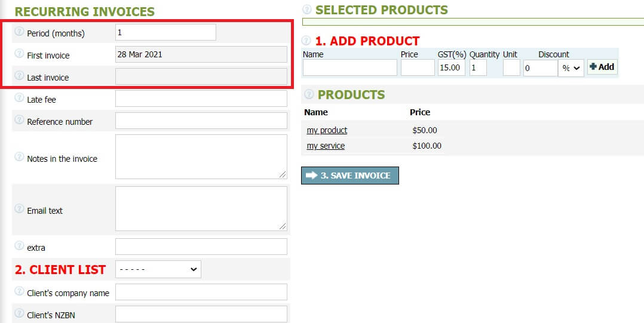This screenshot has height=323, width=644.
Task: Click inside the Email text textarea
Action: pos(201,208)
